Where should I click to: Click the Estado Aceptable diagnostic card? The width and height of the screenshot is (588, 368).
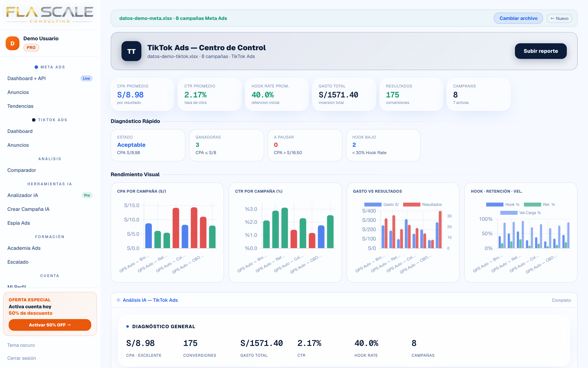coord(148,145)
